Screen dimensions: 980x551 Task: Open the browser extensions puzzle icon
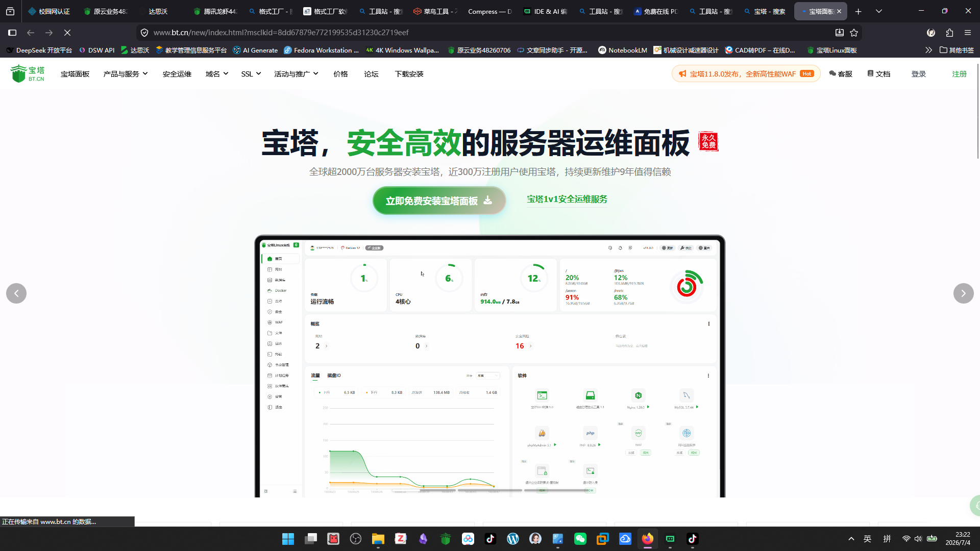pyautogui.click(x=949, y=33)
